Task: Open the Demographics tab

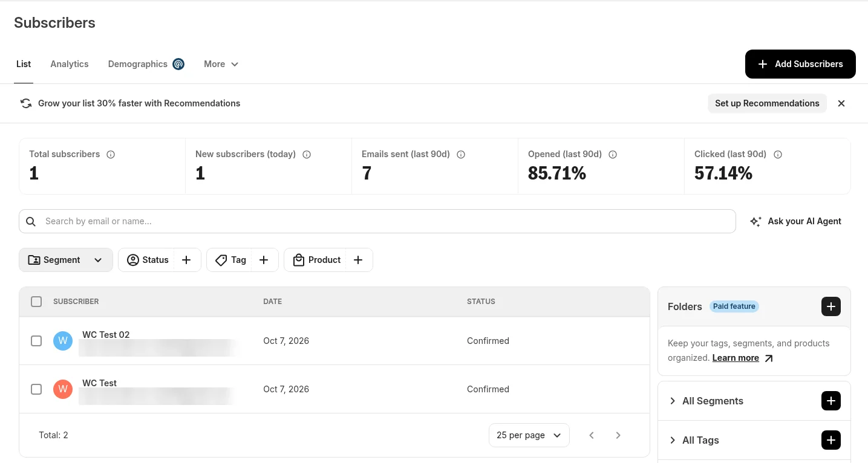Action: [x=138, y=64]
